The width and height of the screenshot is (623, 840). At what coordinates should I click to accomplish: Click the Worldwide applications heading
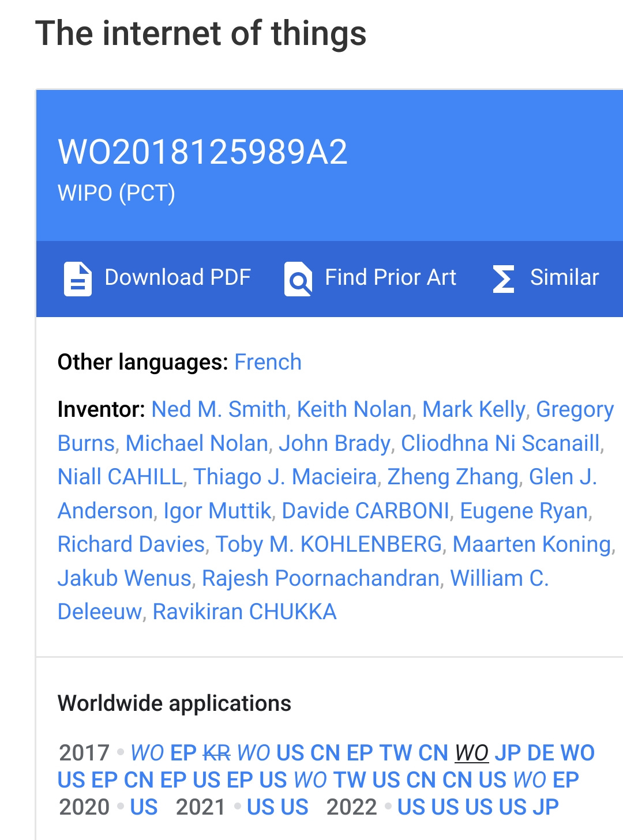(x=174, y=703)
